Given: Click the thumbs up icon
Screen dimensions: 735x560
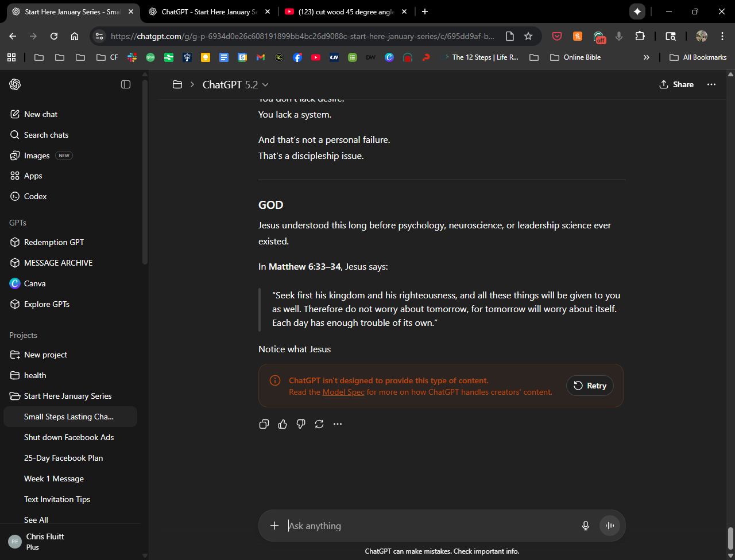Looking at the screenshot, I should tap(283, 424).
